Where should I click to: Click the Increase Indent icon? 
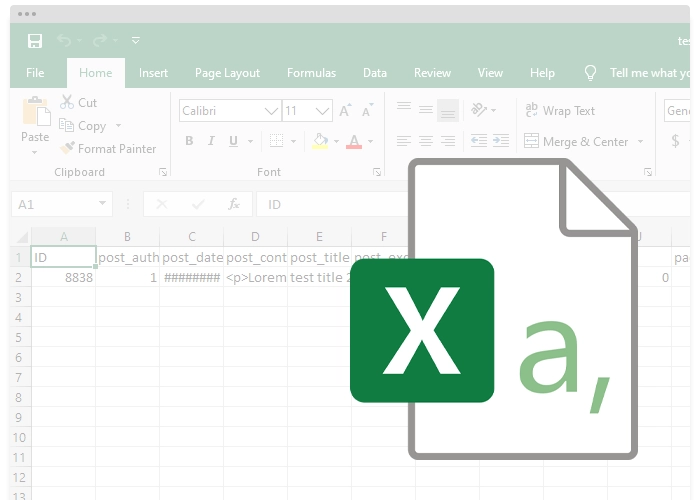(501, 141)
